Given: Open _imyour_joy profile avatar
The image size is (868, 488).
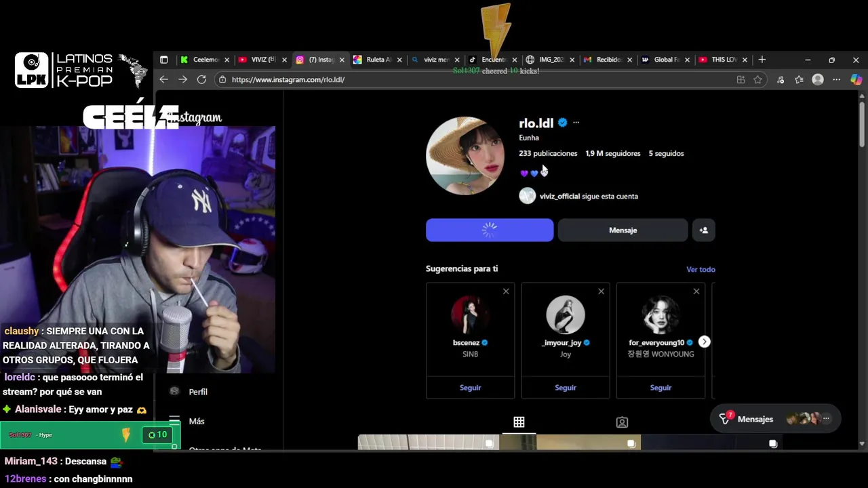Looking at the screenshot, I should click(x=565, y=314).
